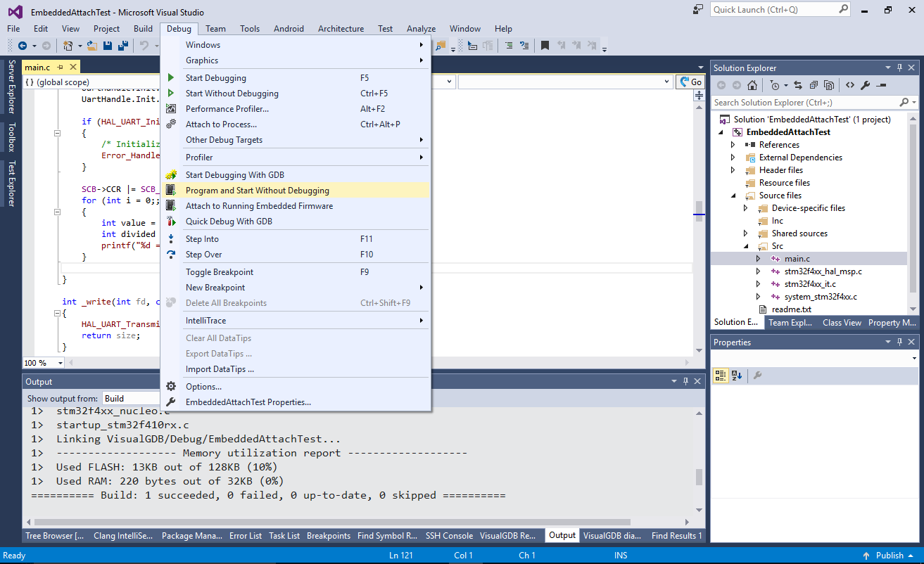The height and width of the screenshot is (564, 924).
Task: Choose Quick Debug With GDB
Action: click(x=296, y=222)
